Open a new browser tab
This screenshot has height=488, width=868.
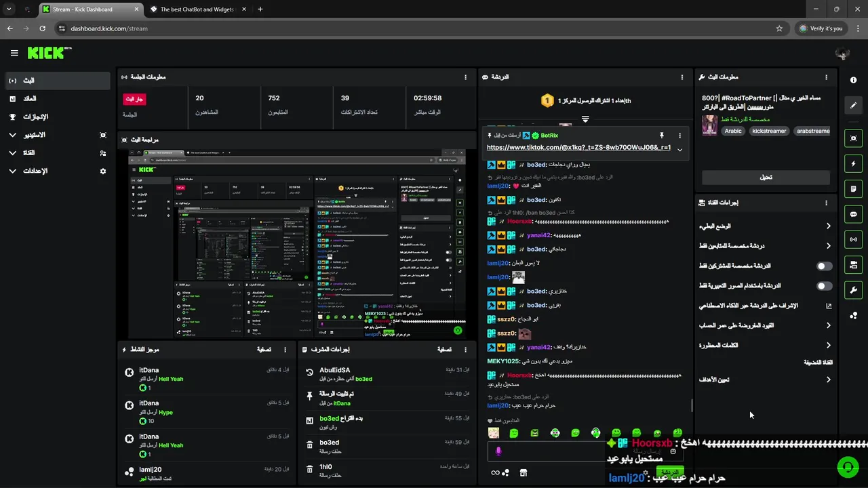[x=260, y=9]
